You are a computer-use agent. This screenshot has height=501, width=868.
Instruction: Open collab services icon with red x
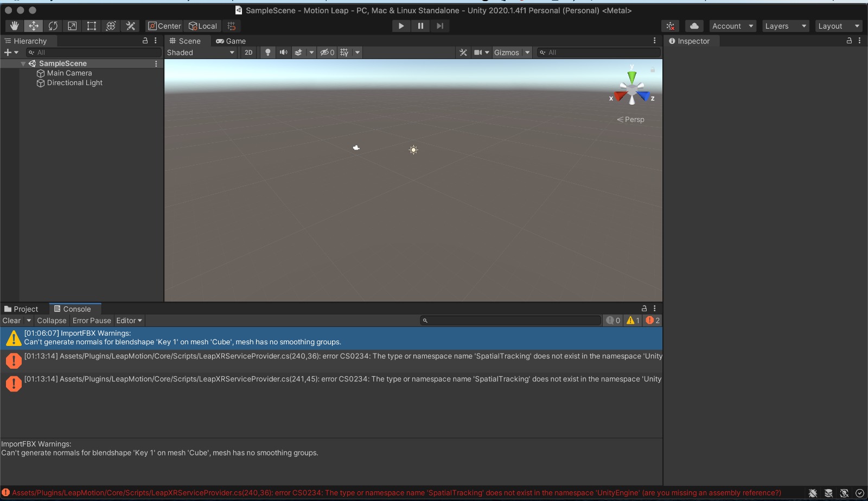671,26
